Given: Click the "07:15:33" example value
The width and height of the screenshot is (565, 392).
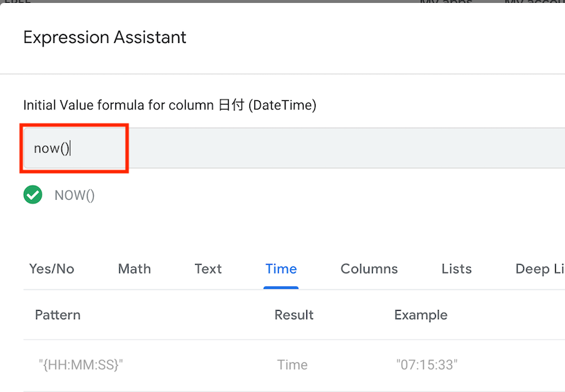Looking at the screenshot, I should point(427,365).
